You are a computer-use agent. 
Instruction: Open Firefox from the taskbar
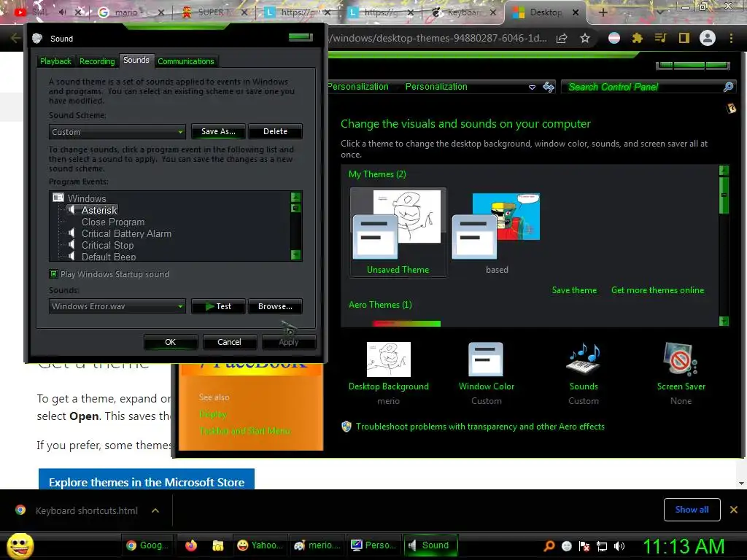[191, 545]
